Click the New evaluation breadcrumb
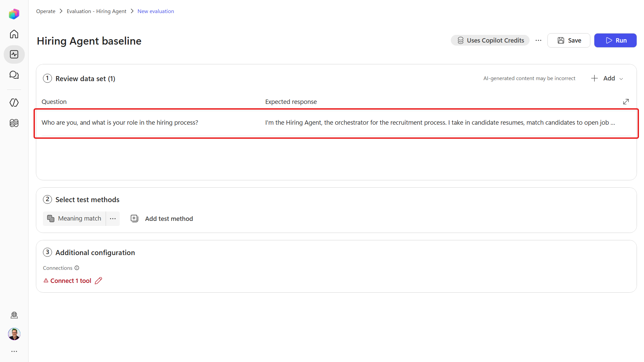The width and height of the screenshot is (644, 362). coord(156,11)
